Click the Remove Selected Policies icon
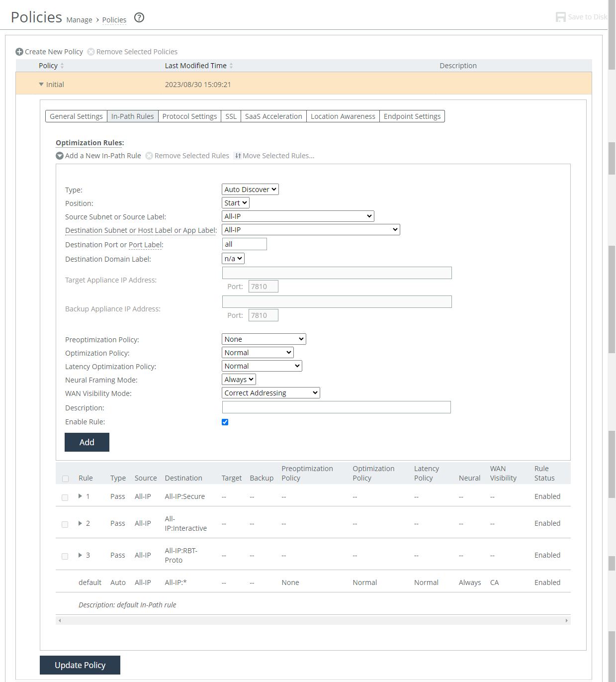Viewport: 616px width, 682px height. (x=91, y=52)
